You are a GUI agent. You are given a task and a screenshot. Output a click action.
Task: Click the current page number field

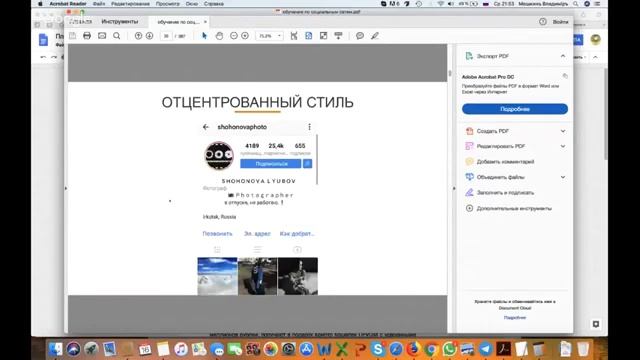[166, 36]
